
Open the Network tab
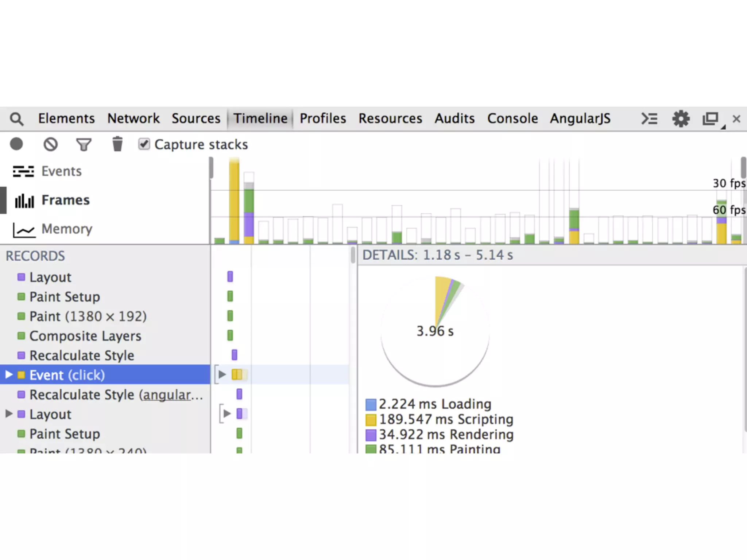(133, 118)
